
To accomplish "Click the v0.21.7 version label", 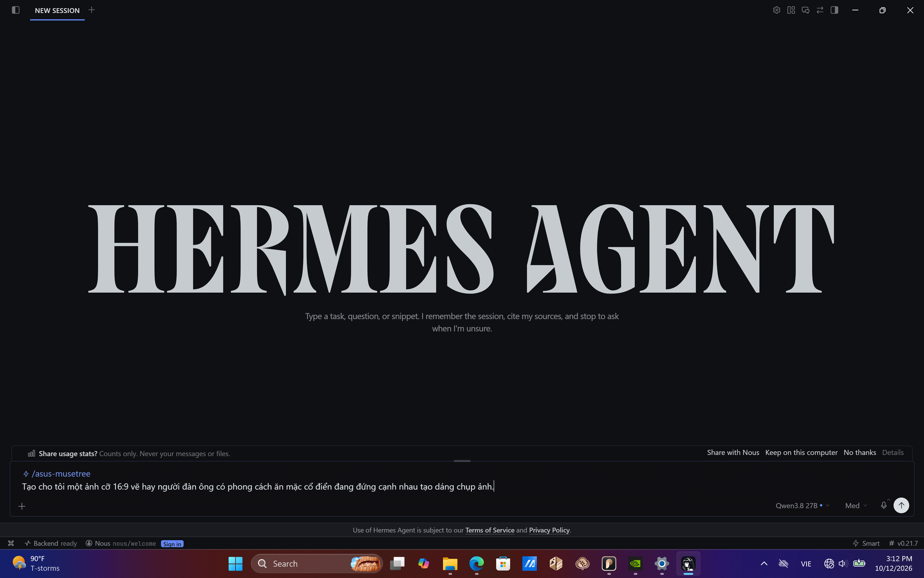I will point(903,543).
